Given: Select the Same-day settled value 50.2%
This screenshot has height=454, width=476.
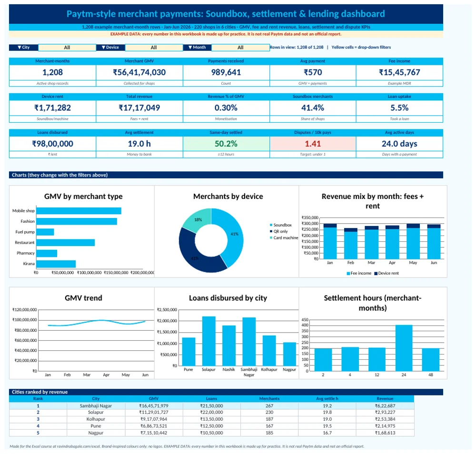Looking at the screenshot, I should coord(226,144).
